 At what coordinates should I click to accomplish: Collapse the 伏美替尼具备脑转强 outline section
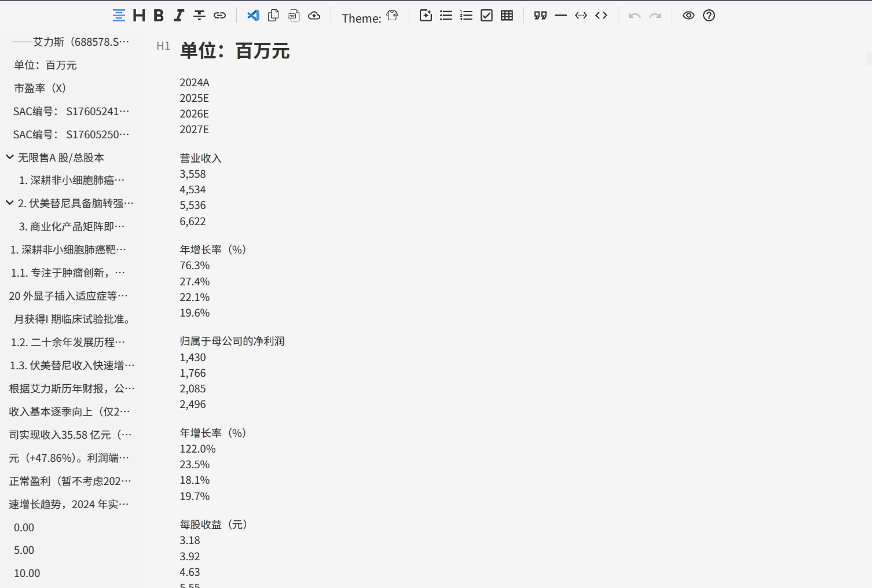[x=9, y=203]
